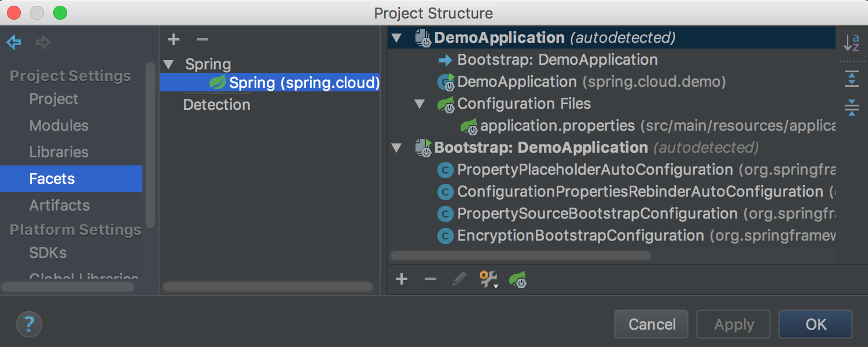Remove selected facet with minus button
868x347 pixels.
click(202, 39)
